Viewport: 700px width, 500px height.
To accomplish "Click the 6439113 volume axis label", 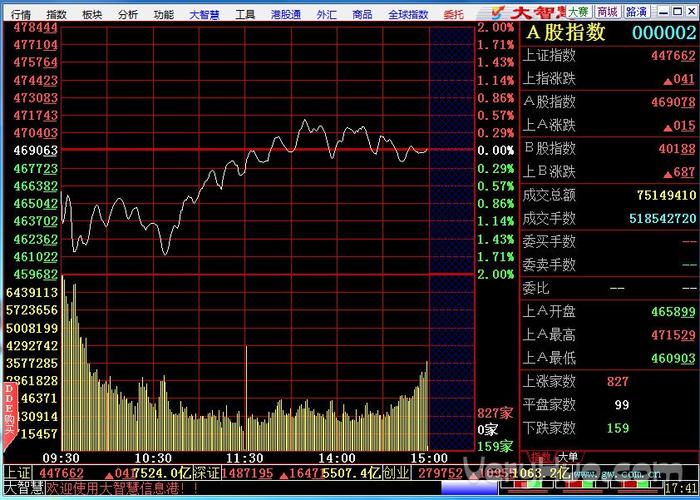I will tap(32, 292).
